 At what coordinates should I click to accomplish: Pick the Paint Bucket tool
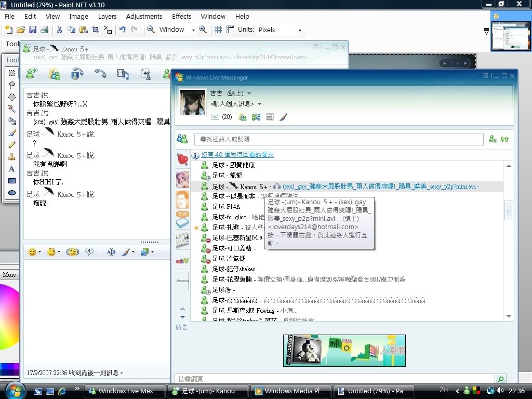pos(11,121)
